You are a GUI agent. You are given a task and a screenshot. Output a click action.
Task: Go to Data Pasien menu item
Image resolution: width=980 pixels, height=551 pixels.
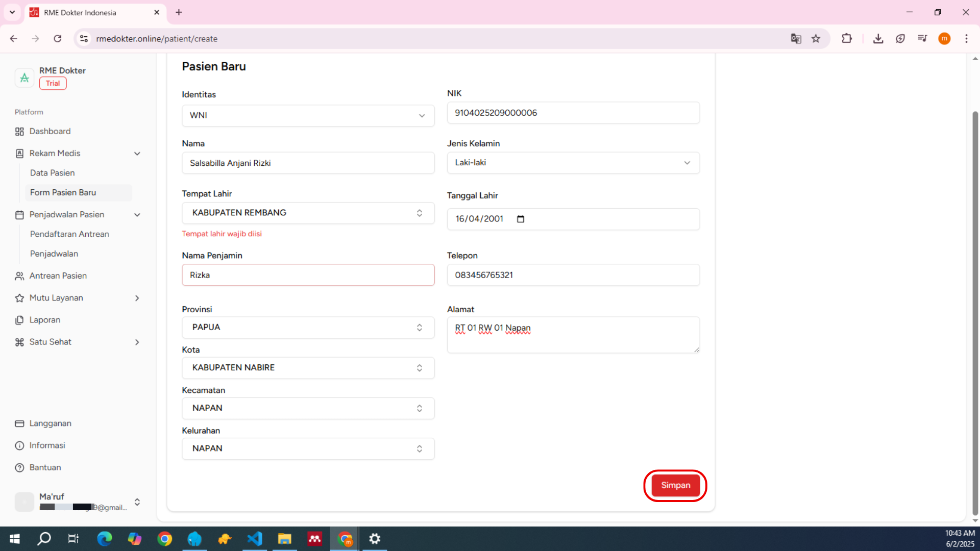click(x=52, y=173)
